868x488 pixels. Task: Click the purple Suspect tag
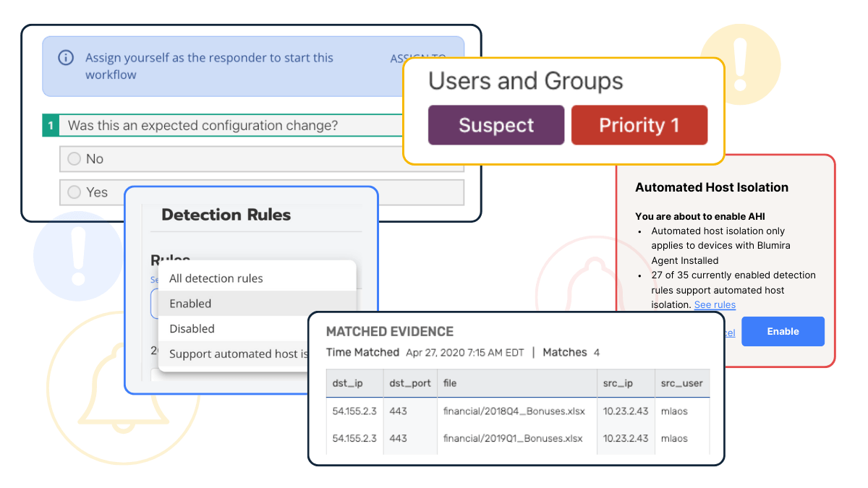point(495,125)
